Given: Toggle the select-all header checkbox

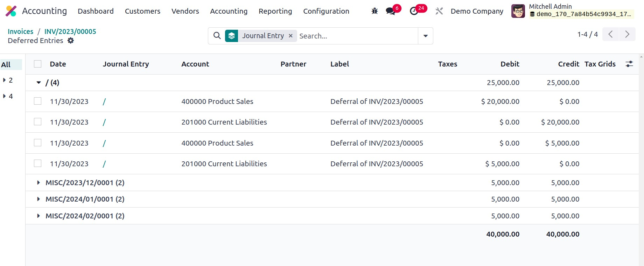Looking at the screenshot, I should tap(38, 64).
